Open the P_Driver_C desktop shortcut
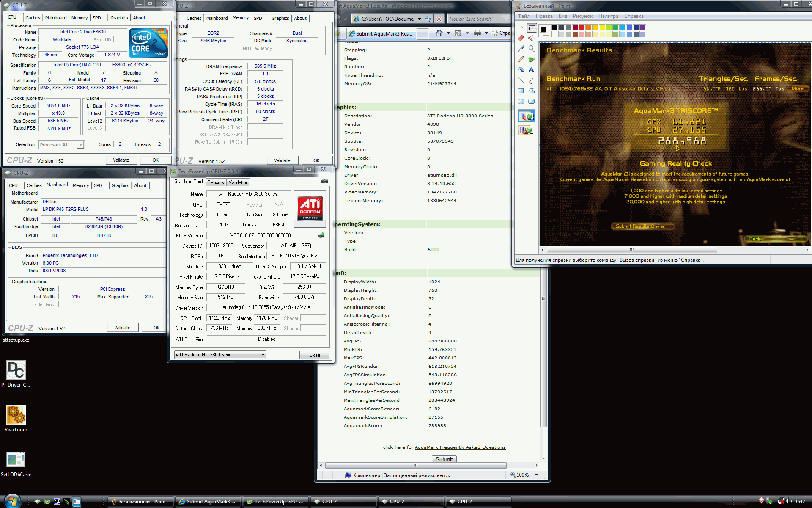 coord(16,374)
